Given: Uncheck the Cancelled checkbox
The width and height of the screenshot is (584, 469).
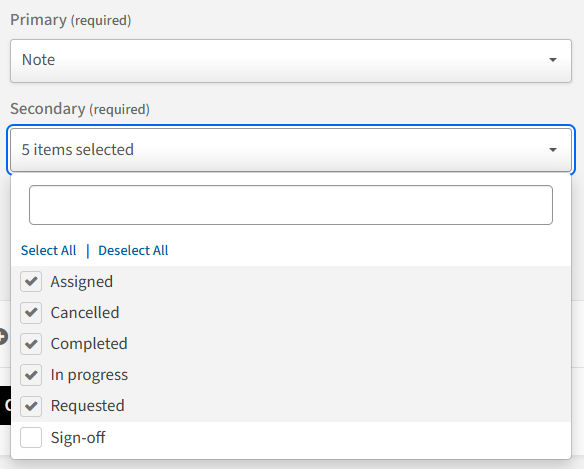Looking at the screenshot, I should [x=31, y=312].
